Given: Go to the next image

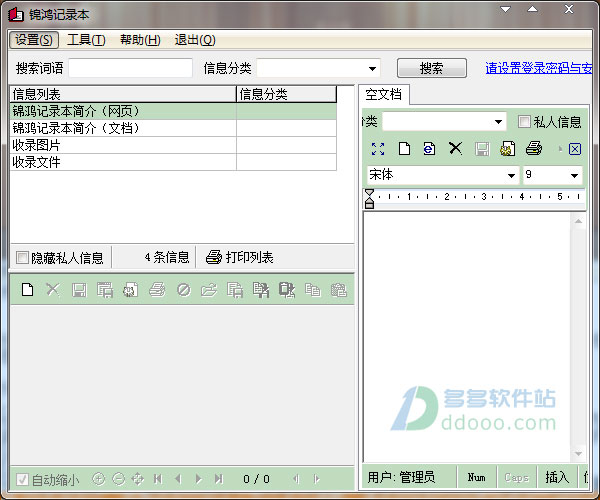Looking at the screenshot, I should click(x=198, y=479).
